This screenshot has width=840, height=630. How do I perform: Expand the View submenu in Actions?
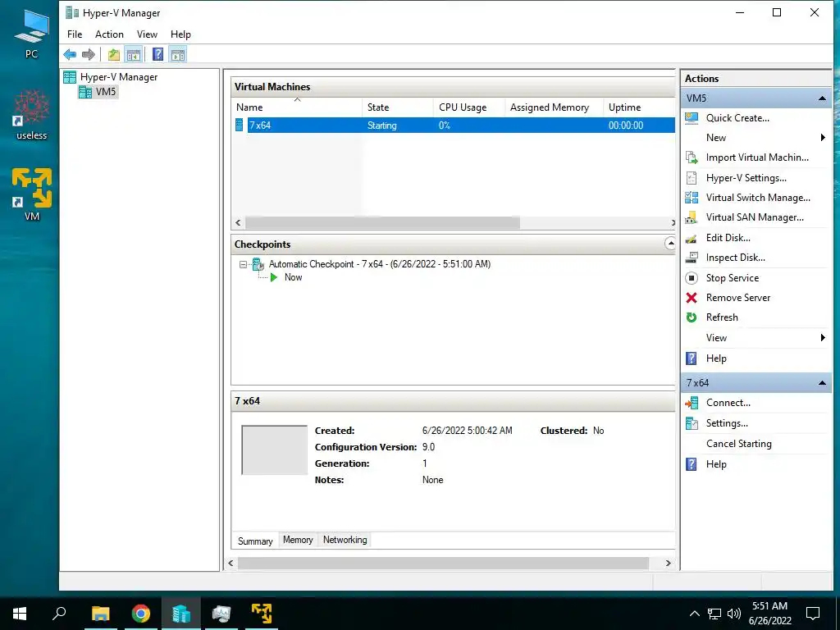tap(823, 337)
